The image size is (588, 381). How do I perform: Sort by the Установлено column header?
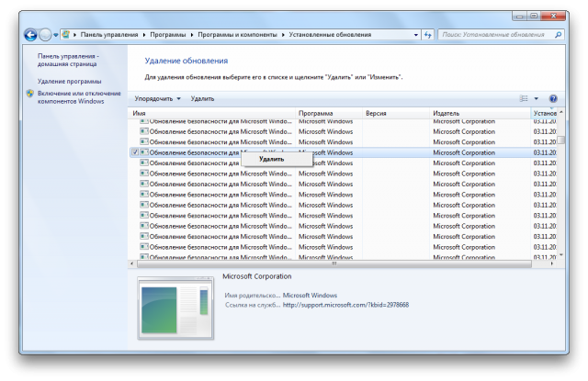point(544,113)
